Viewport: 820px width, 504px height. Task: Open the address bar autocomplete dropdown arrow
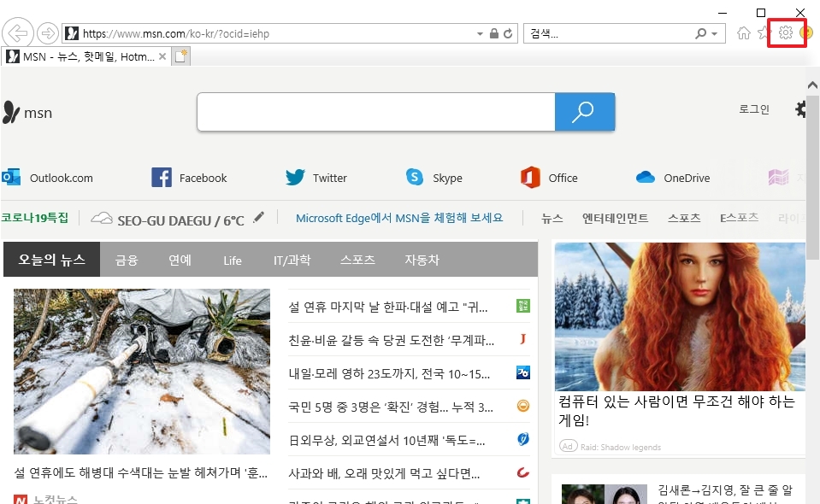point(480,33)
